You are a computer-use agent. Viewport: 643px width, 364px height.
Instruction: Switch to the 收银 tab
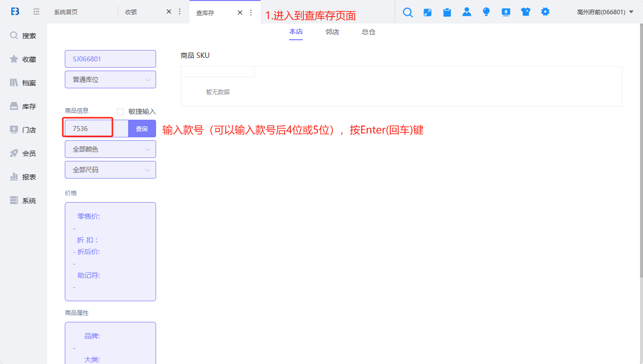pos(131,12)
